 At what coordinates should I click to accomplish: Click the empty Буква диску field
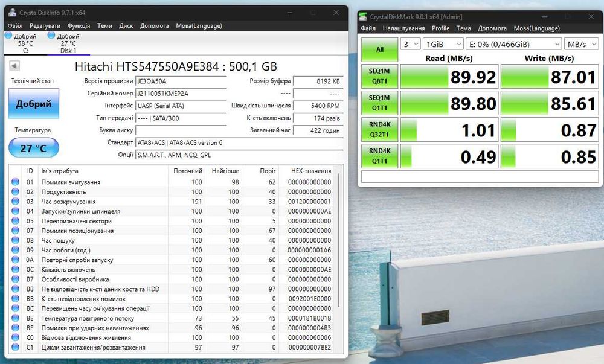[181, 130]
